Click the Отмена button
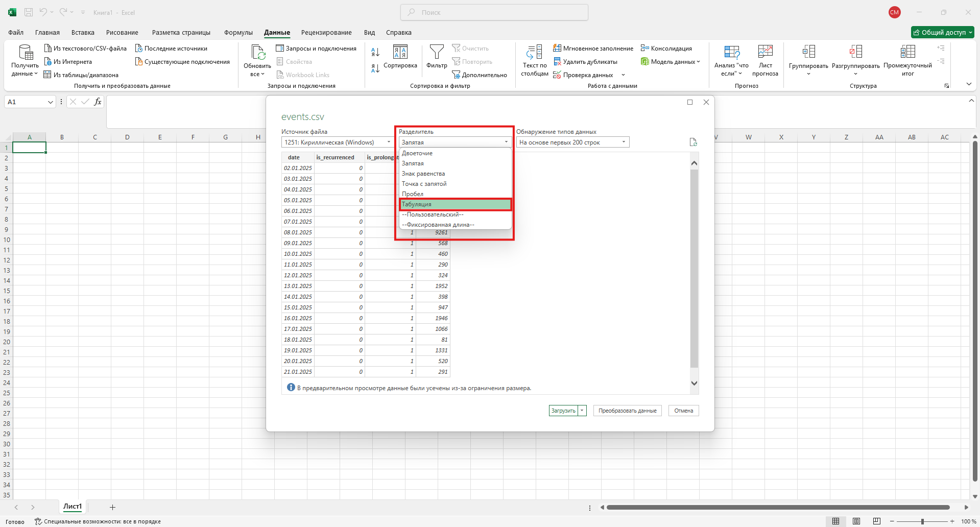The height and width of the screenshot is (527, 980). [683, 411]
